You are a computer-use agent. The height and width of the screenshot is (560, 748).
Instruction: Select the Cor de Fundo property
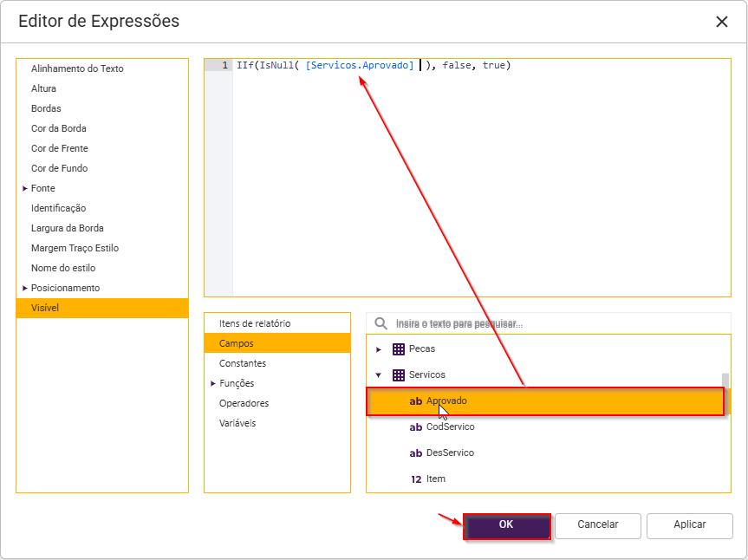tap(59, 168)
